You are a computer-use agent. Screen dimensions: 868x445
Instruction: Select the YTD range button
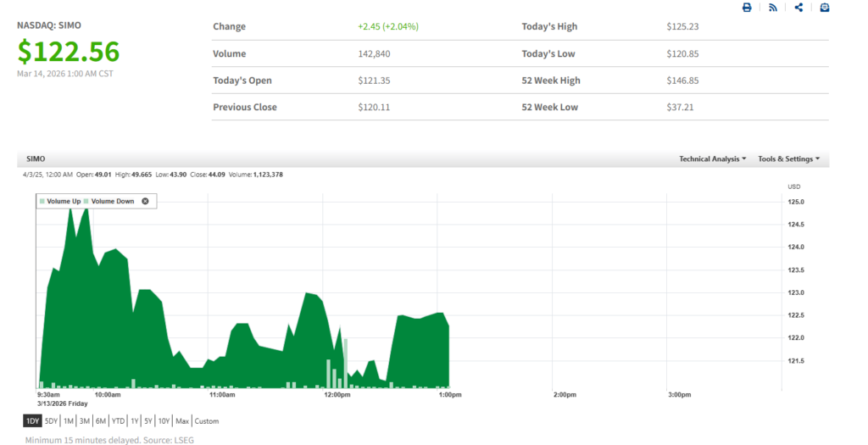pyautogui.click(x=118, y=421)
